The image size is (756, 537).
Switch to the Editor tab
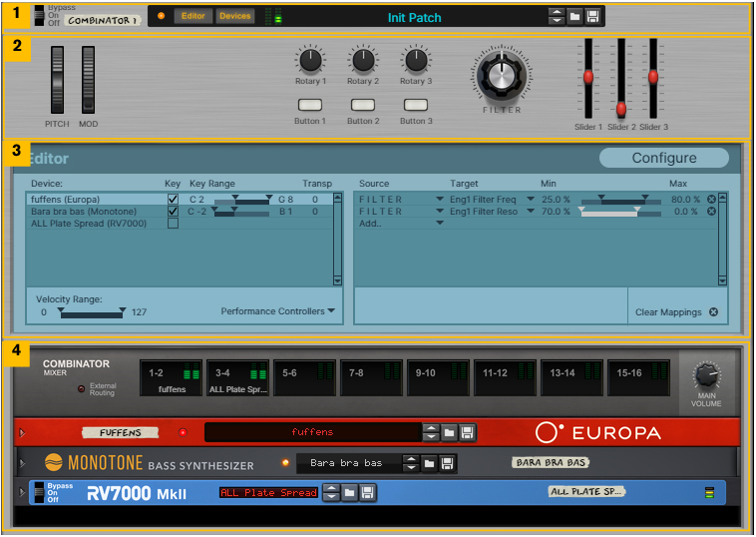[x=192, y=16]
